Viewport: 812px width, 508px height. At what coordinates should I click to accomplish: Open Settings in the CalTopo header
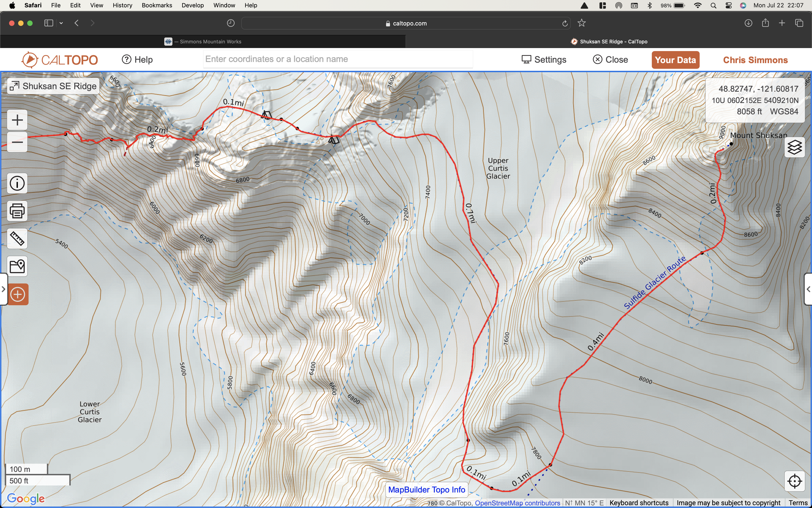coord(544,59)
